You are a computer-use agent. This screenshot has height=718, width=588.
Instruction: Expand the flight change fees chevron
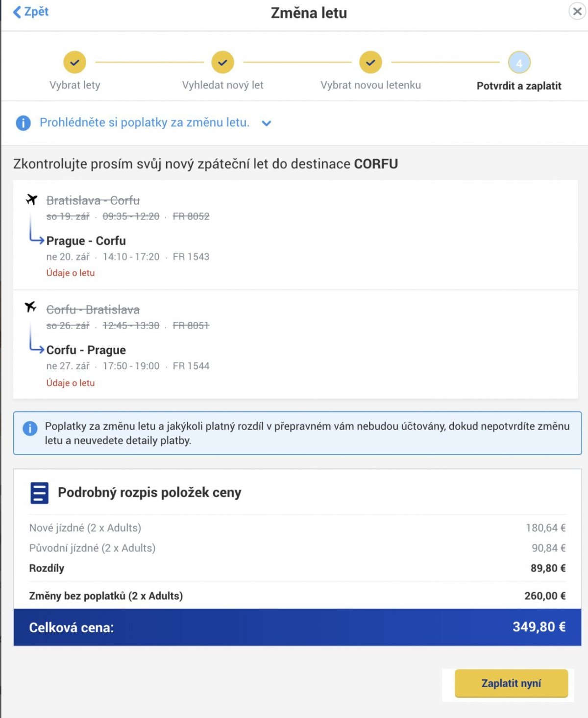(267, 123)
